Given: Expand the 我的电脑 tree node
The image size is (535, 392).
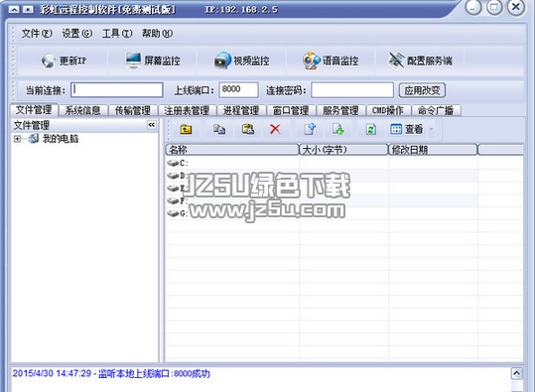Looking at the screenshot, I should 17,139.
